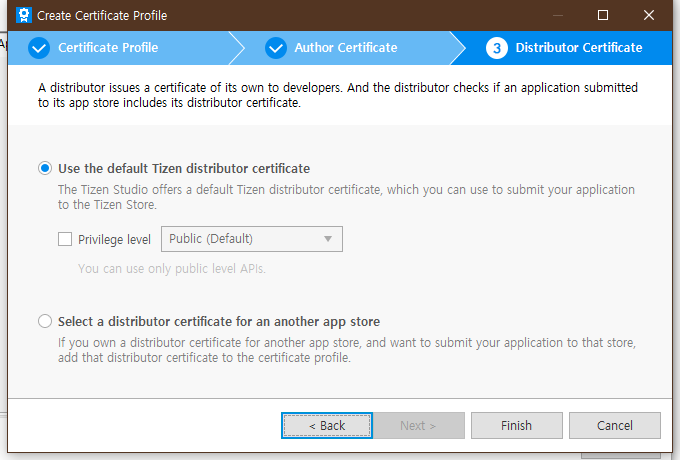
Task: Click the disabled Next > button
Action: (418, 425)
